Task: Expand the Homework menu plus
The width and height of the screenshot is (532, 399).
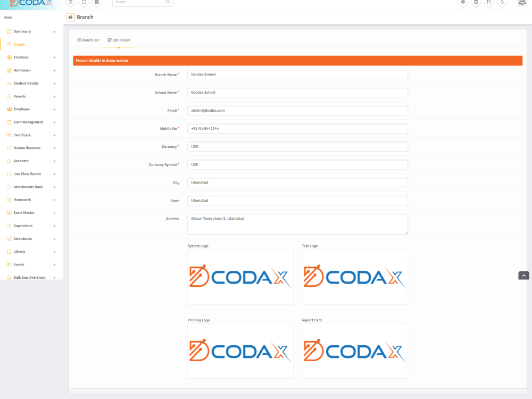Action: [54, 200]
